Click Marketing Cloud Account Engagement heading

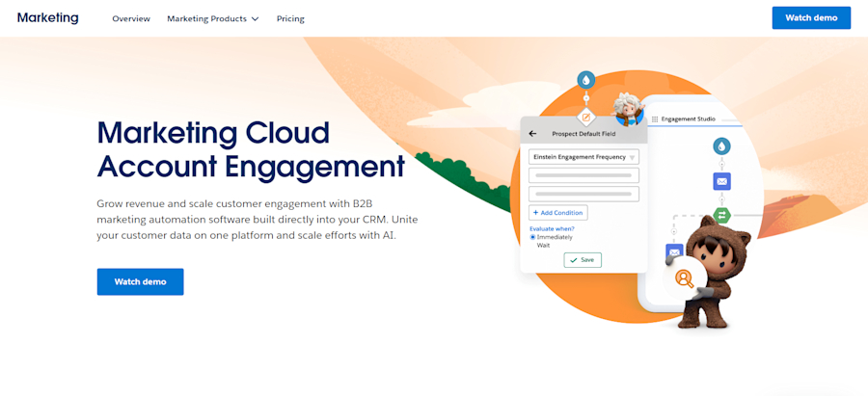click(x=251, y=148)
